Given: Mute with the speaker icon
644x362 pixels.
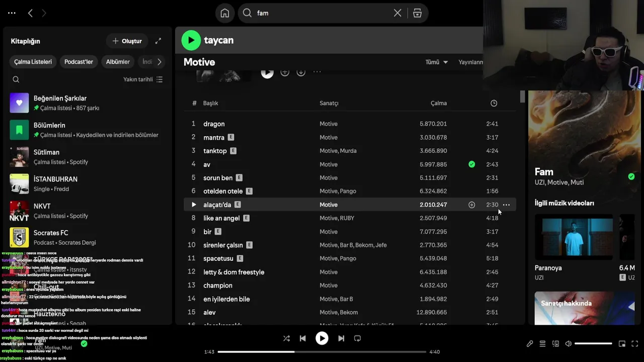Looking at the screenshot, I should tap(568, 344).
